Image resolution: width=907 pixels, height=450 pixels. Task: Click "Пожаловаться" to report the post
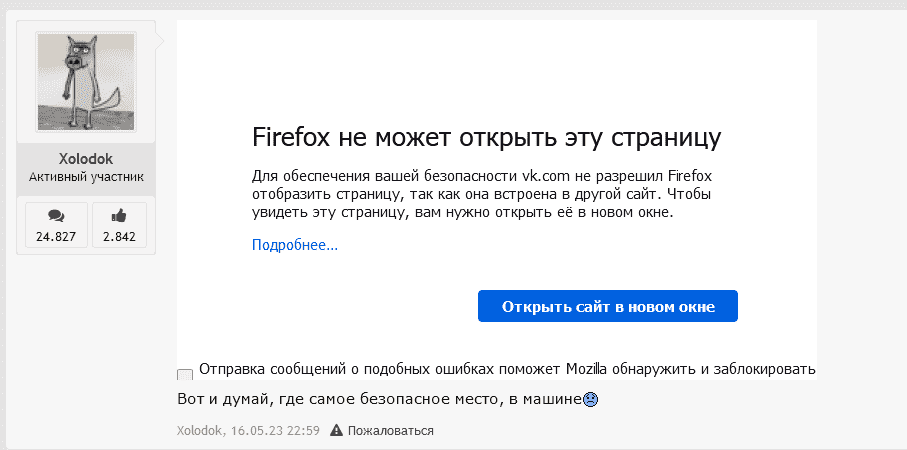coord(391,431)
